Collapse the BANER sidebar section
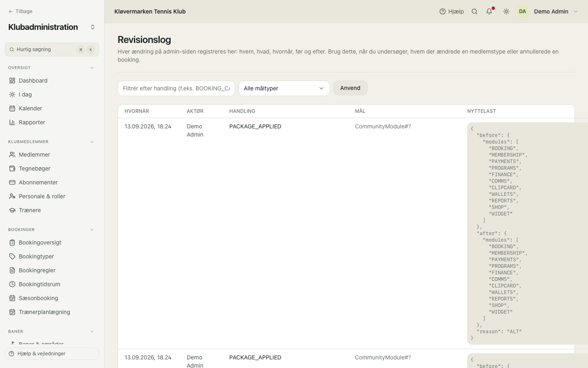The height and width of the screenshot is (368, 588). coord(92,332)
